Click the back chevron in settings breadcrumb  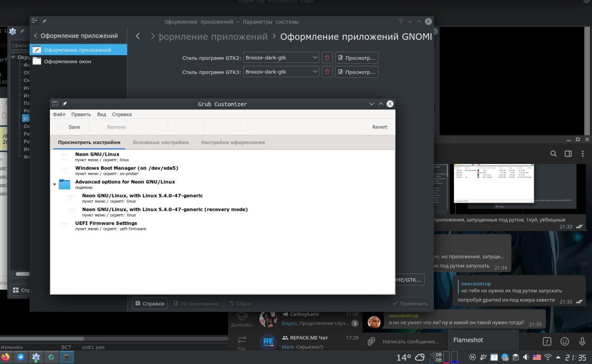tap(138, 36)
